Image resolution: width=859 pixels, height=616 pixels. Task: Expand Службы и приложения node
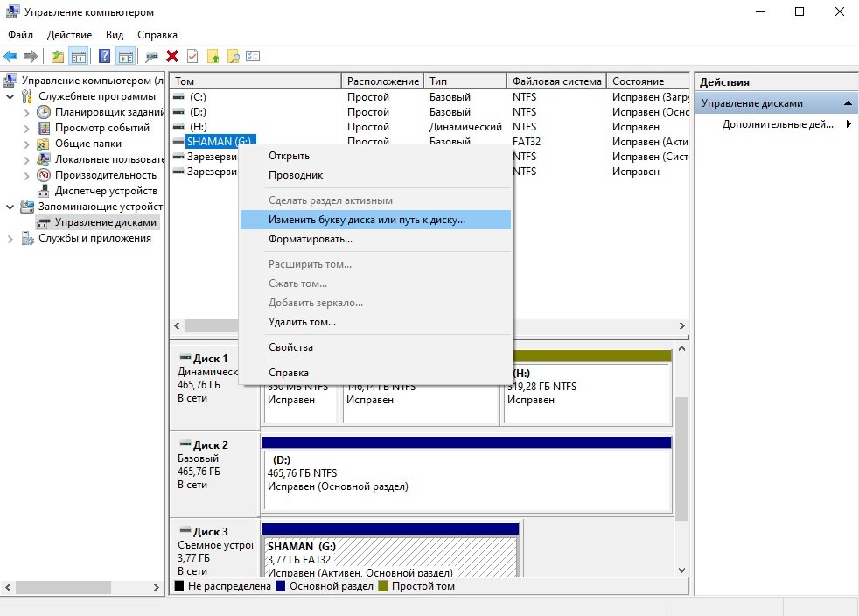tap(10, 238)
